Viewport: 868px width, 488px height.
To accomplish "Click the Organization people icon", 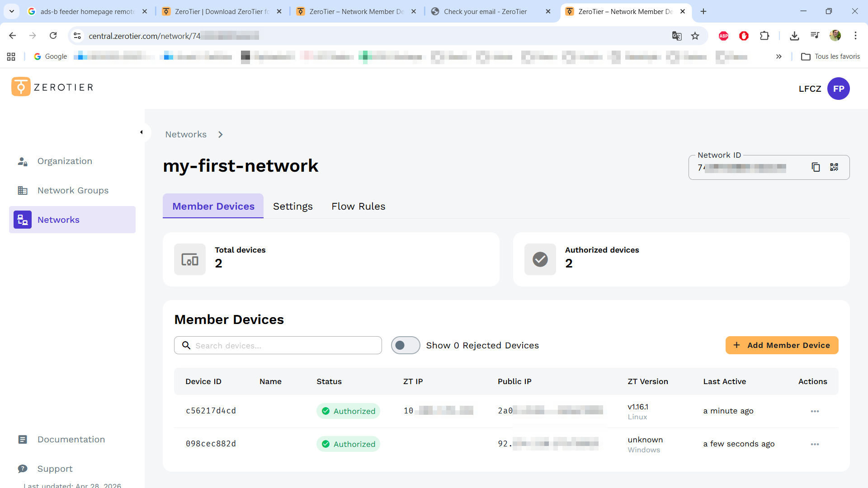I will (23, 161).
